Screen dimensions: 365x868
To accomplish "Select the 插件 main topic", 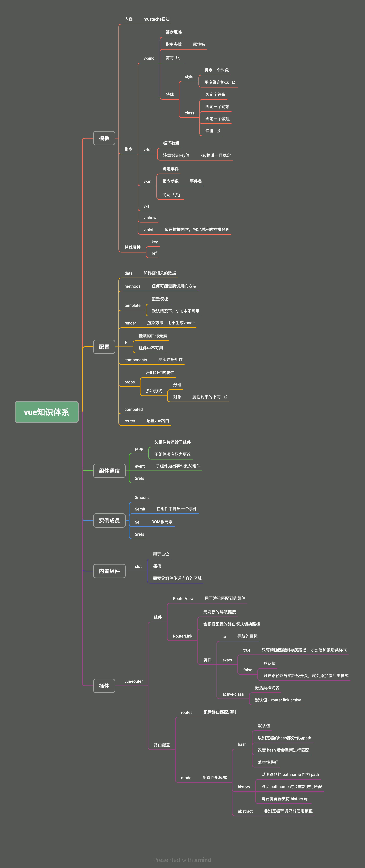I will point(104,686).
